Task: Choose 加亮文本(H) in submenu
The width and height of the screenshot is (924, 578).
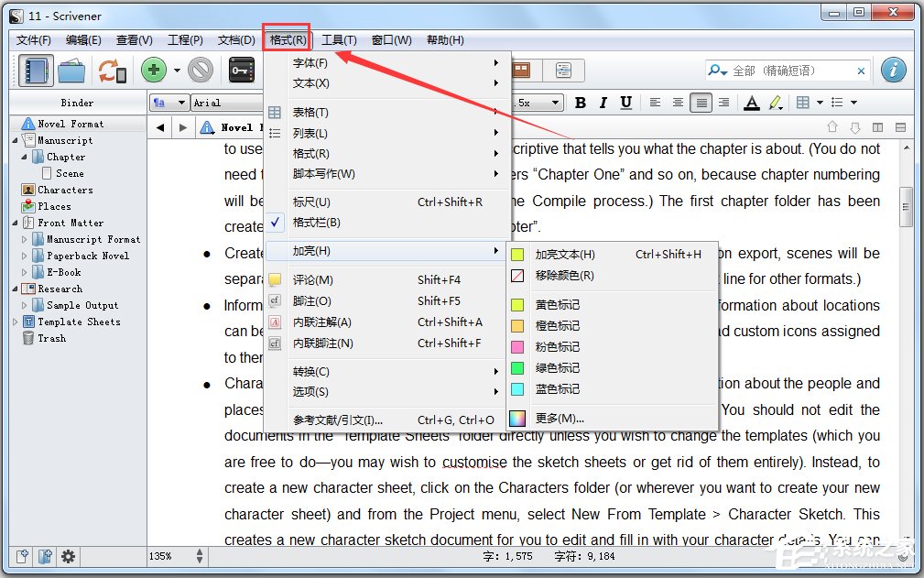Action: 612,255
